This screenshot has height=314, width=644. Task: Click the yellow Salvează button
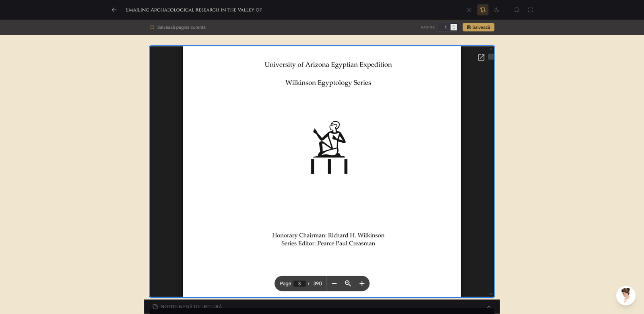(x=479, y=27)
